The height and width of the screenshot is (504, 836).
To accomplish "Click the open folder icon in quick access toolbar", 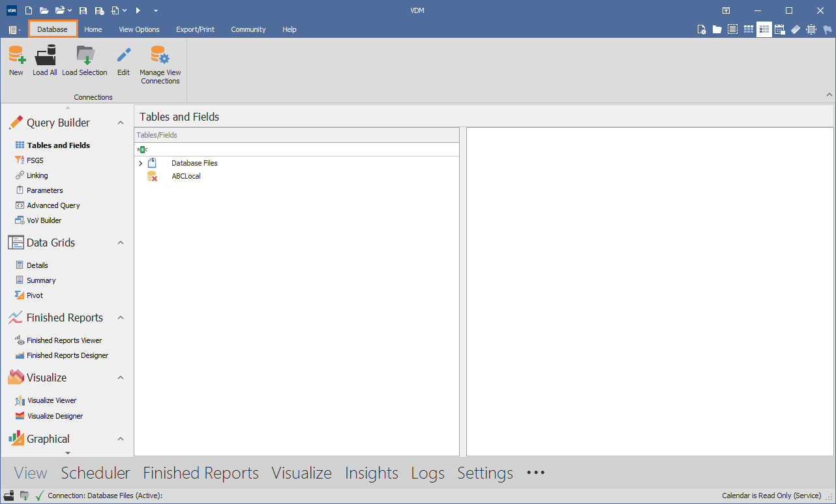I will [x=44, y=10].
